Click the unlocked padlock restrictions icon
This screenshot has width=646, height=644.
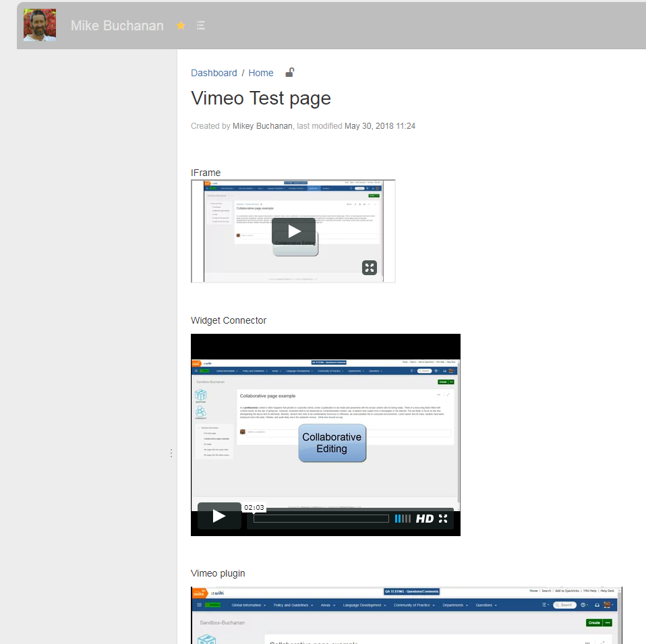[x=290, y=73]
